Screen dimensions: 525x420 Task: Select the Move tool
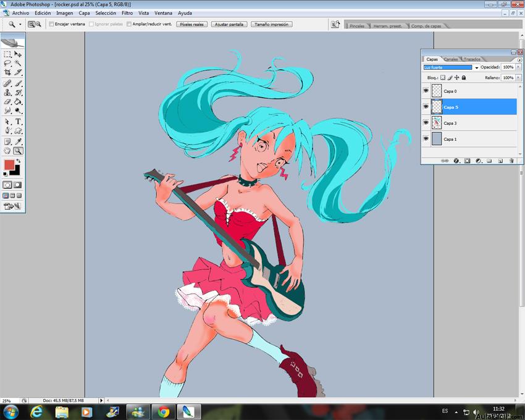pos(18,54)
